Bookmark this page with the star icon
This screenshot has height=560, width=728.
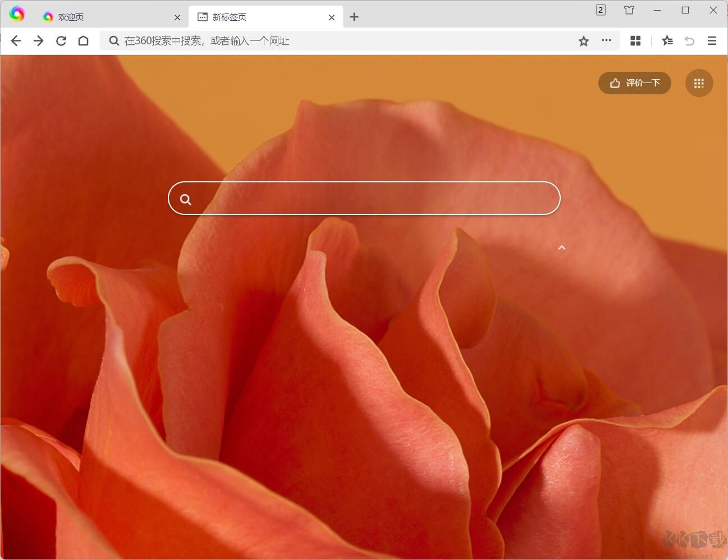click(584, 41)
